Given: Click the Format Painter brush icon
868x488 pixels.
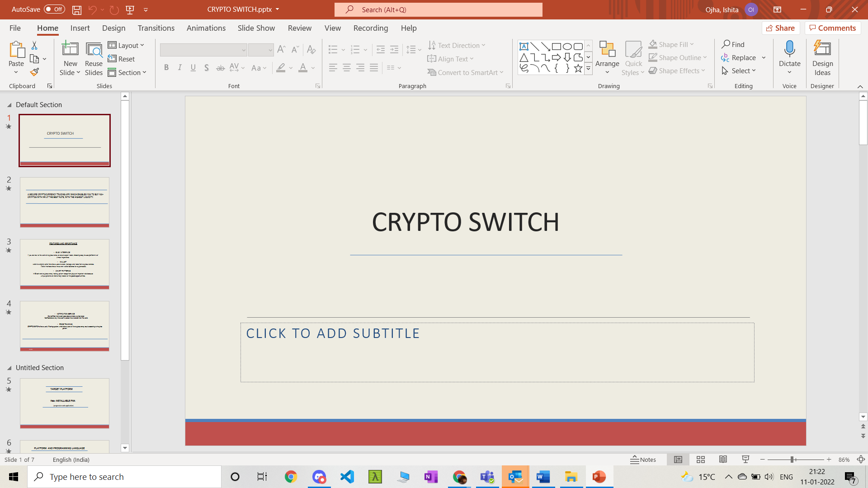Looking at the screenshot, I should 34,72.
